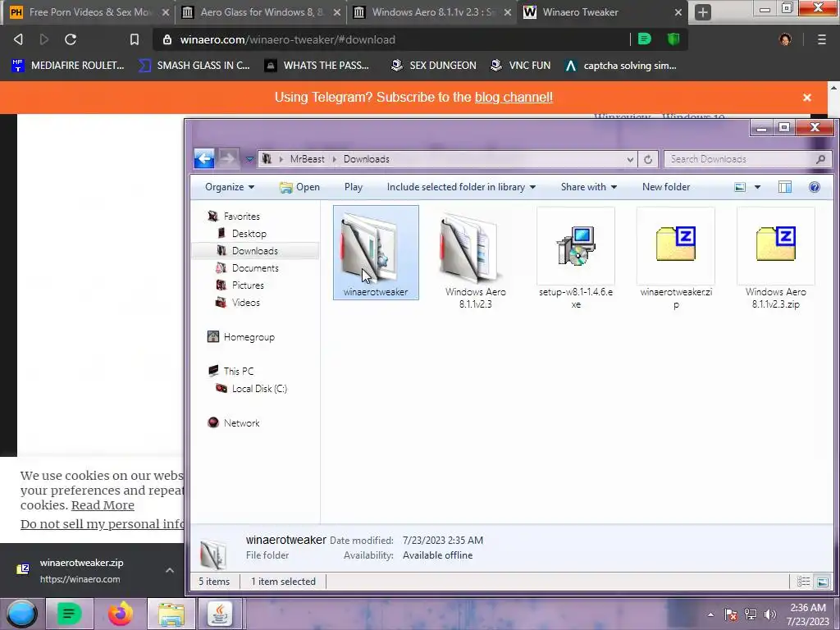
Task: Click the Explorer Back arrow button
Action: click(204, 158)
